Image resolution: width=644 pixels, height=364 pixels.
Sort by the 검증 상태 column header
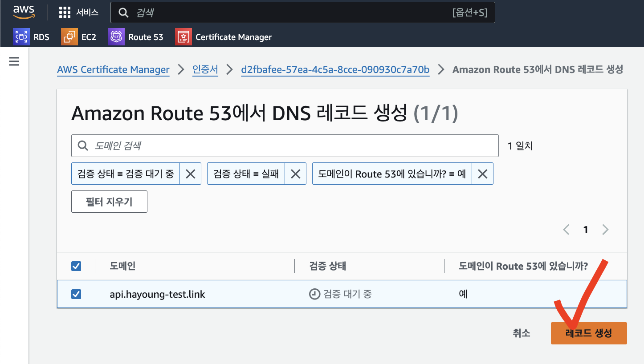(327, 266)
